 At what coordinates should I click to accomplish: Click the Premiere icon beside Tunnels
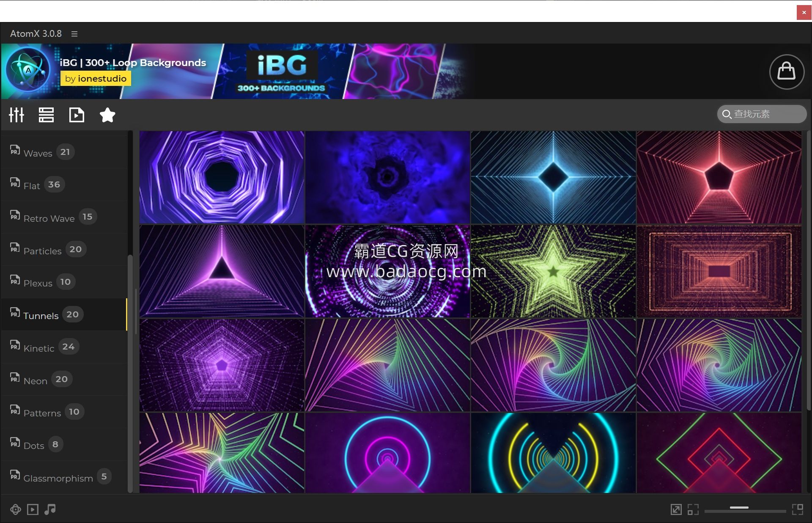pos(15,312)
